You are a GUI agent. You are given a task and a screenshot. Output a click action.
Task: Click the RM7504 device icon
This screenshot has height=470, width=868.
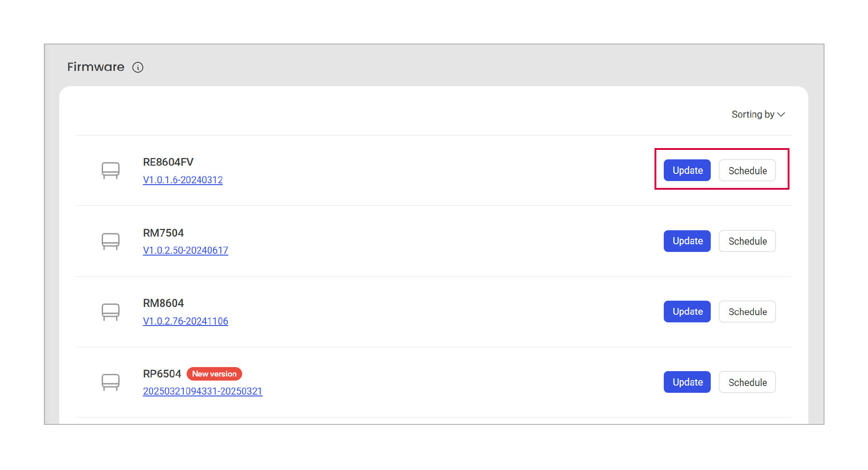[x=110, y=241]
